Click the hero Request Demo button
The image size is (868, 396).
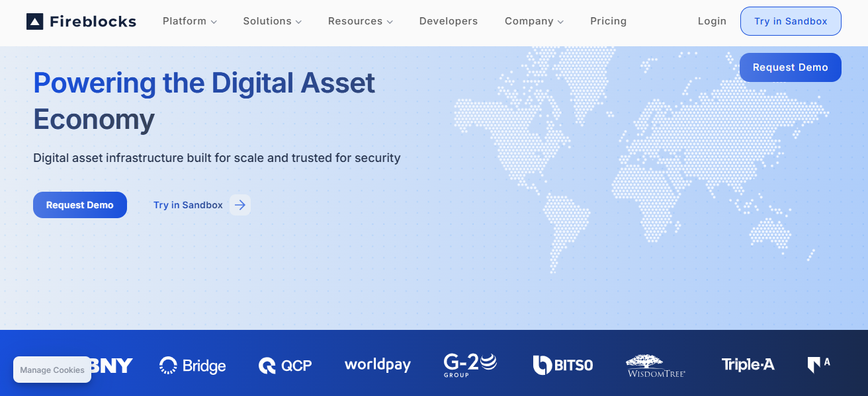(80, 205)
